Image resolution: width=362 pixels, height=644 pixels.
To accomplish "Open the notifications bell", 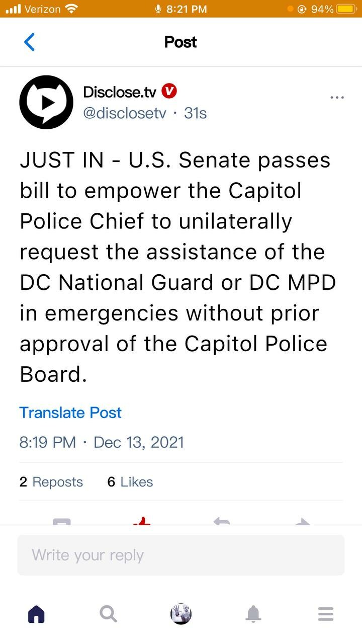I will coord(253,614).
